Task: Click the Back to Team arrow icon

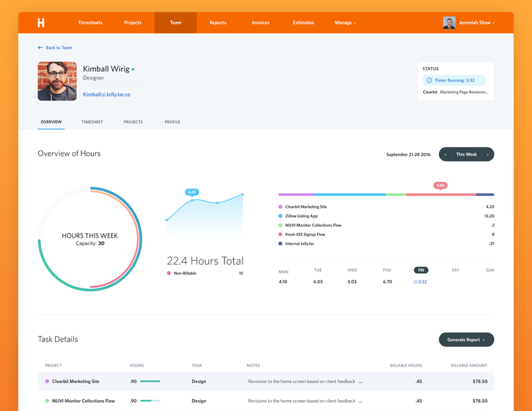Action: [40, 47]
